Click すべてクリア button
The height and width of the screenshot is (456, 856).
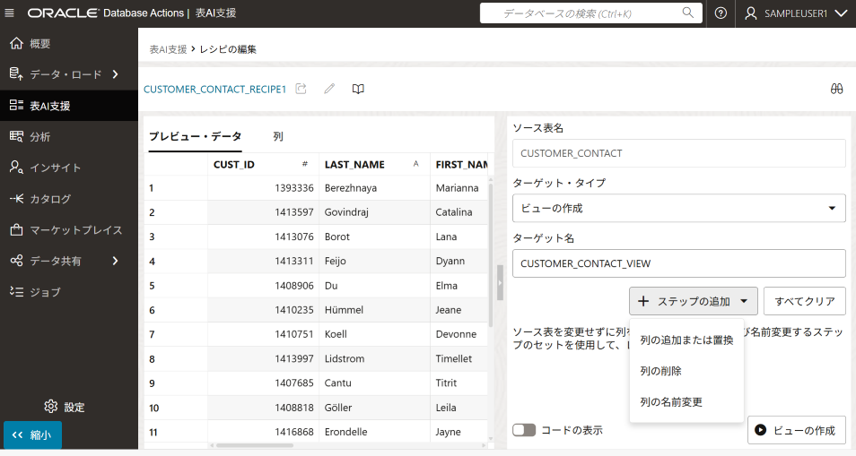805,301
